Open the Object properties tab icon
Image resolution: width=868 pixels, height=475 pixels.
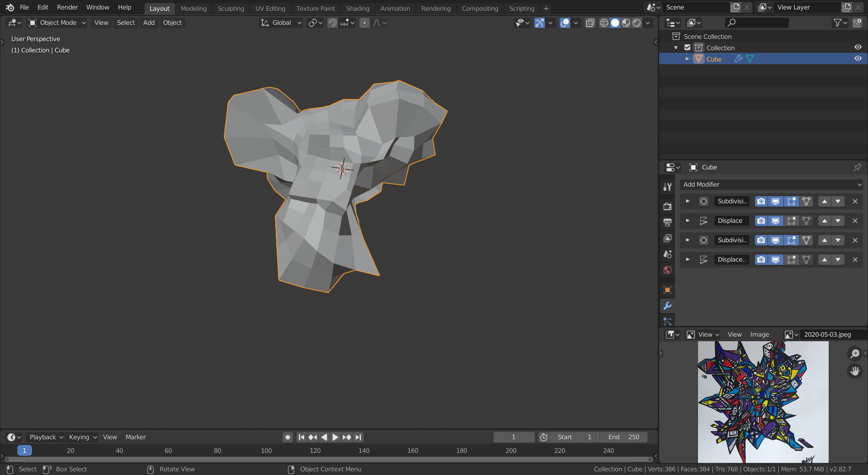667,290
